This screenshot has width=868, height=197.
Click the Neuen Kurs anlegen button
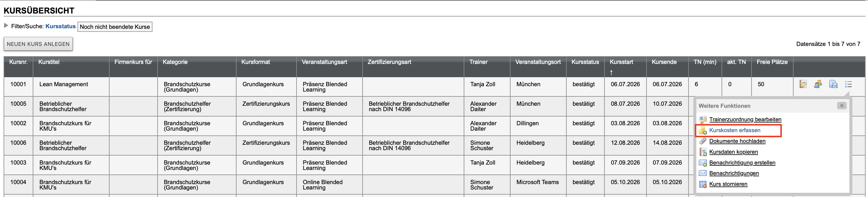[38, 44]
